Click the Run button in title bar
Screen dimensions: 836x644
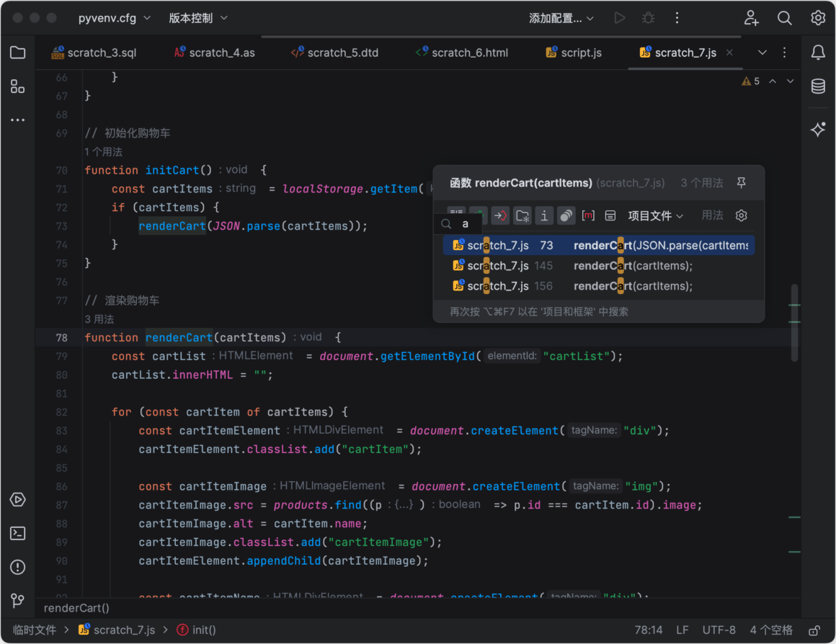[620, 18]
